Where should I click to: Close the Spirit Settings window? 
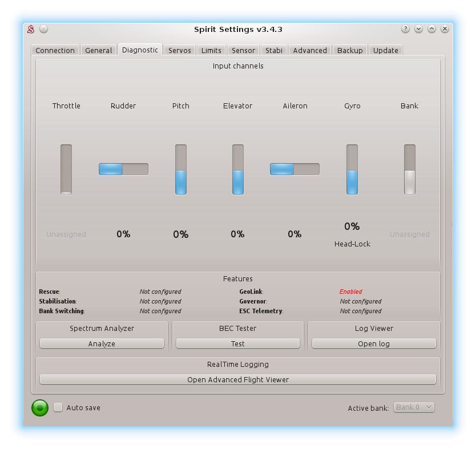coord(445,29)
